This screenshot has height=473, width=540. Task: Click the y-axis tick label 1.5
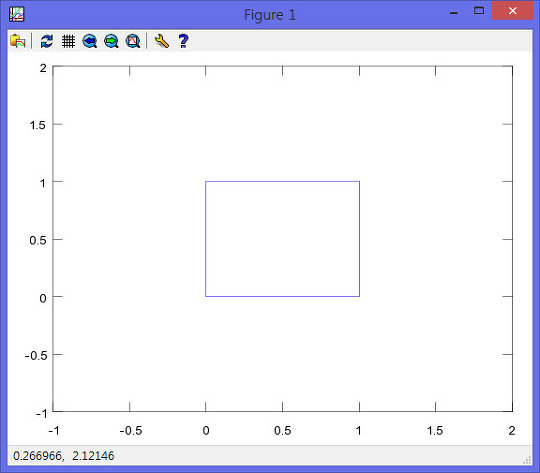tap(38, 125)
